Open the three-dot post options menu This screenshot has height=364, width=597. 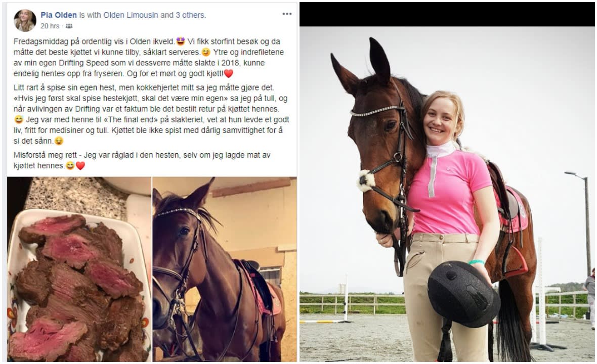pyautogui.click(x=287, y=14)
